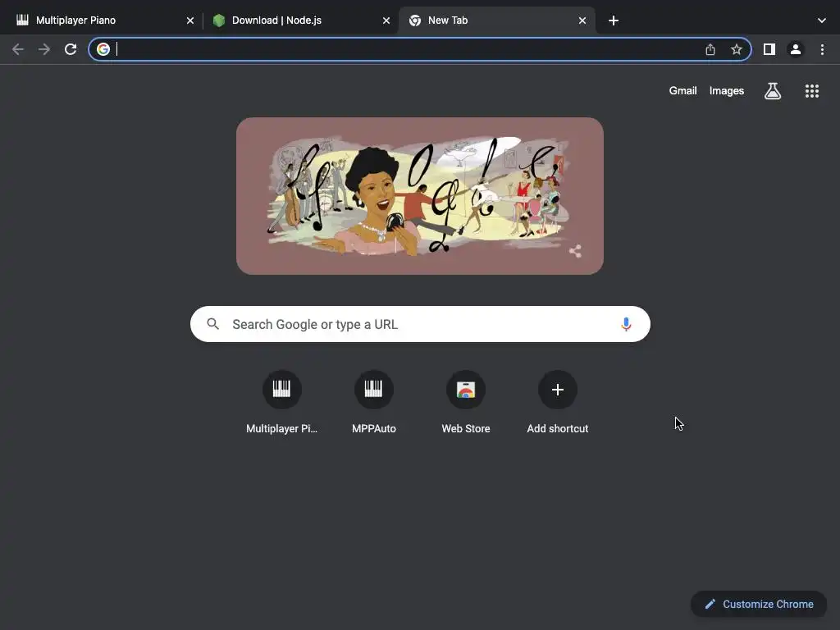Close the Download | Node.js tab
840x630 pixels.
(386, 21)
